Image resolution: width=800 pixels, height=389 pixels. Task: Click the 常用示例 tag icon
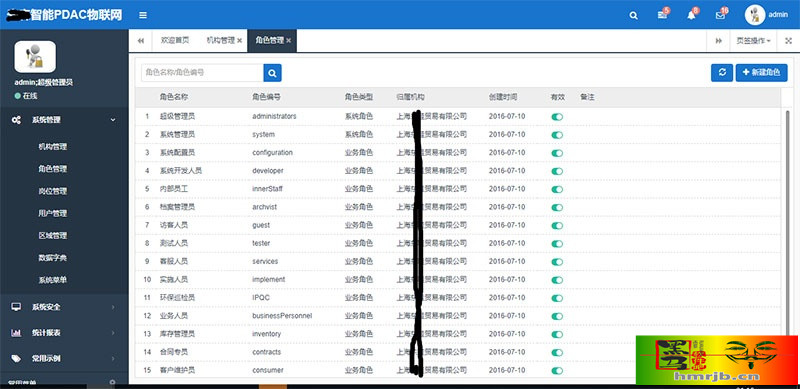[x=16, y=358]
